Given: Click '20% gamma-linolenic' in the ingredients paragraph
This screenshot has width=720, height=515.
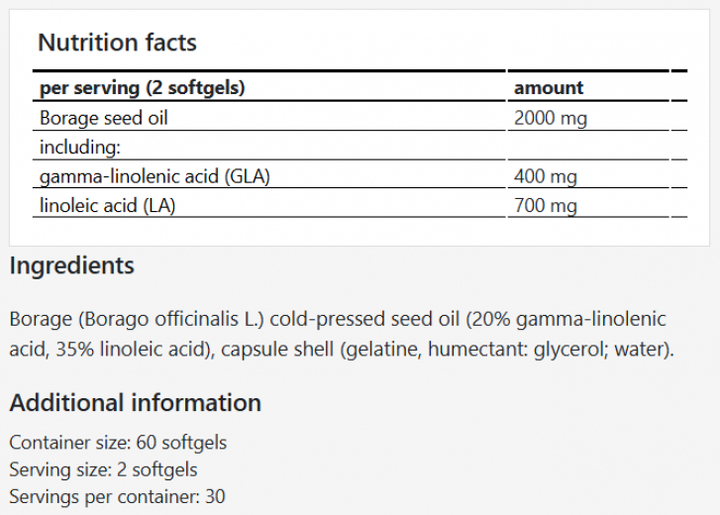Looking at the screenshot, I should (578, 320).
